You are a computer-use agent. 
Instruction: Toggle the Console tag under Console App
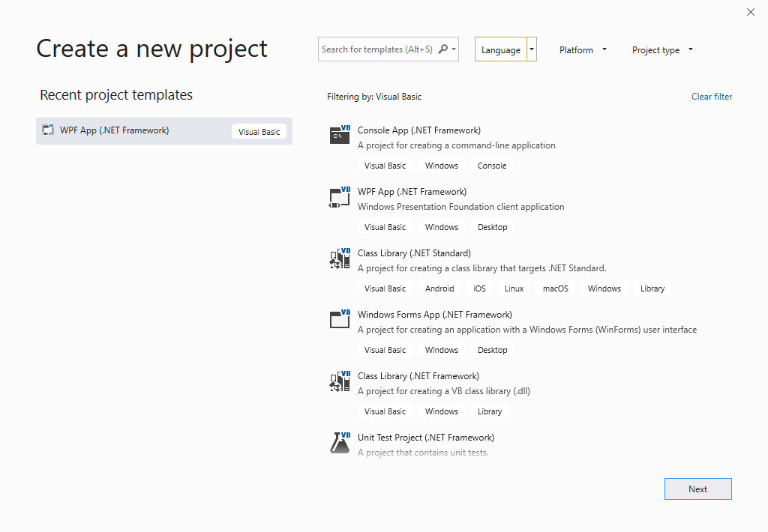(491, 165)
